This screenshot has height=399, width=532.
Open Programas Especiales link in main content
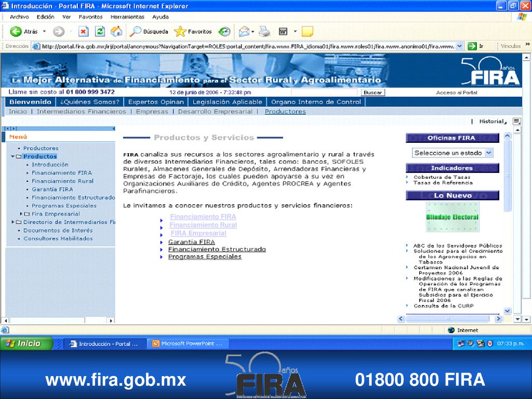[x=205, y=257]
